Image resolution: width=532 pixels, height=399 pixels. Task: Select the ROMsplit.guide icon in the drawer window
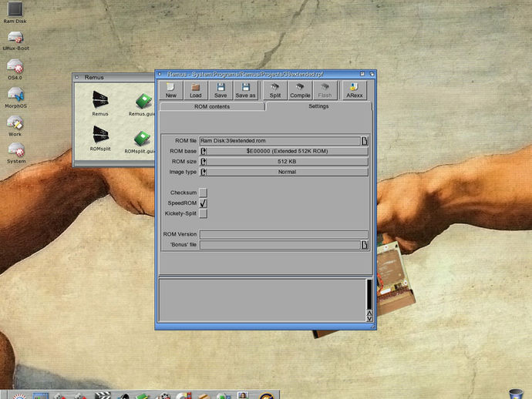[140, 142]
